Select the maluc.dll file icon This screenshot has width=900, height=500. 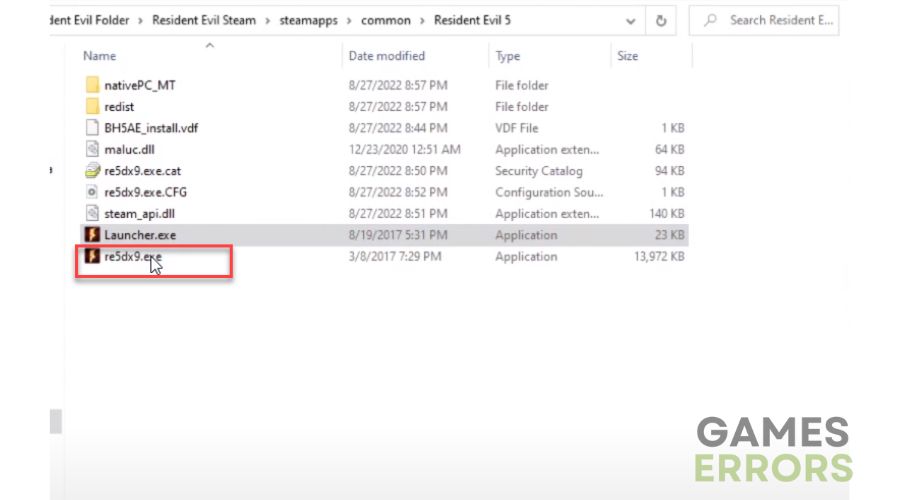point(92,149)
